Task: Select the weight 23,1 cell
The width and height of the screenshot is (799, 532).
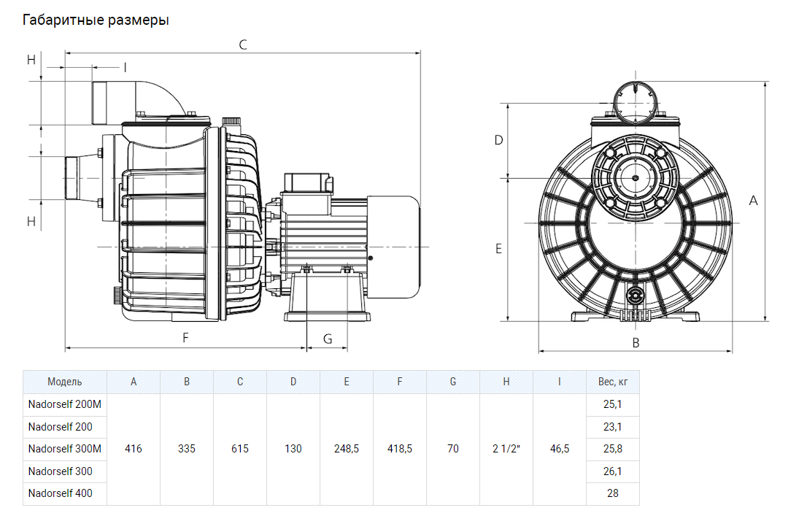Action: pyautogui.click(x=612, y=426)
